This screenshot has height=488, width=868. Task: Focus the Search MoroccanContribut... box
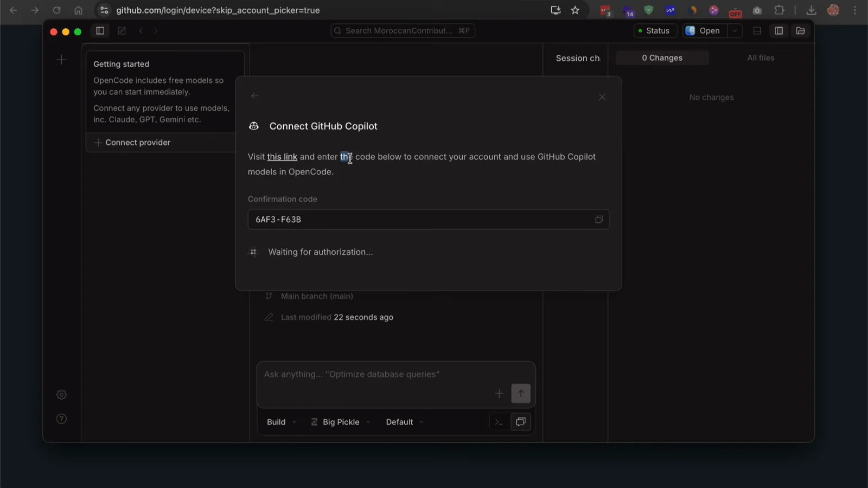[x=403, y=31]
